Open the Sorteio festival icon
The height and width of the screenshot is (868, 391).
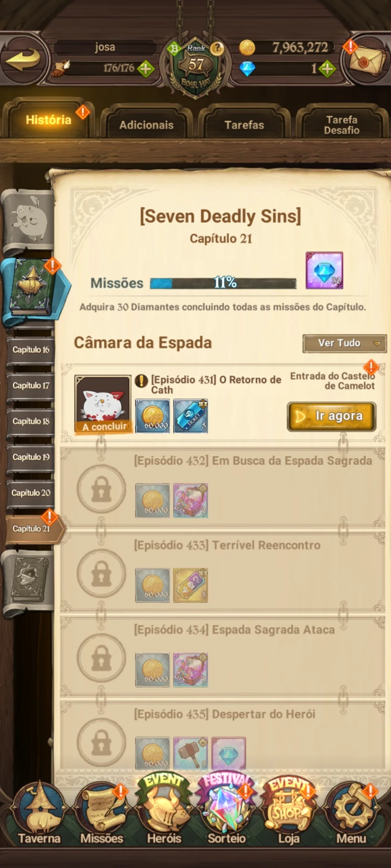[x=227, y=809]
